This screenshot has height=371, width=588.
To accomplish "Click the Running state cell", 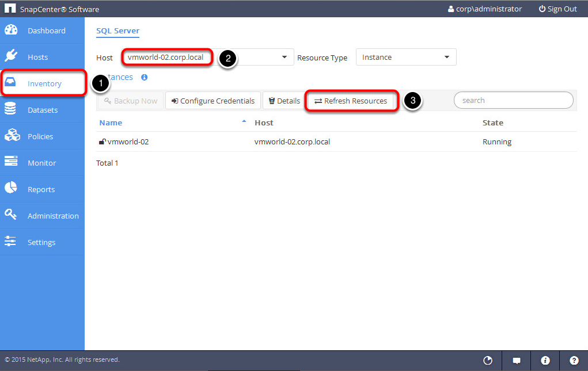I will tap(497, 142).
